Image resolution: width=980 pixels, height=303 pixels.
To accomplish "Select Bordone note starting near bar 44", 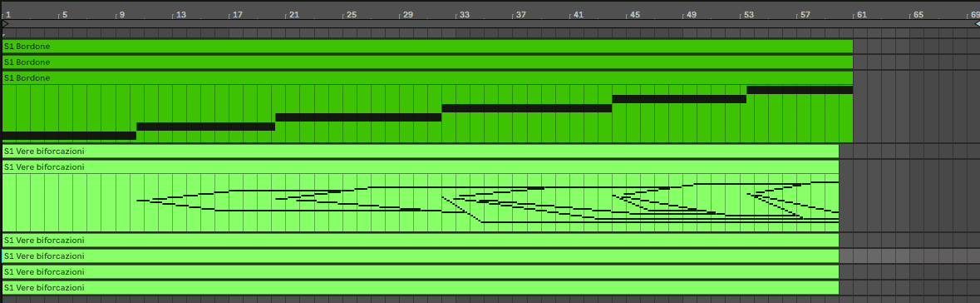I will pyautogui.click(x=679, y=99).
